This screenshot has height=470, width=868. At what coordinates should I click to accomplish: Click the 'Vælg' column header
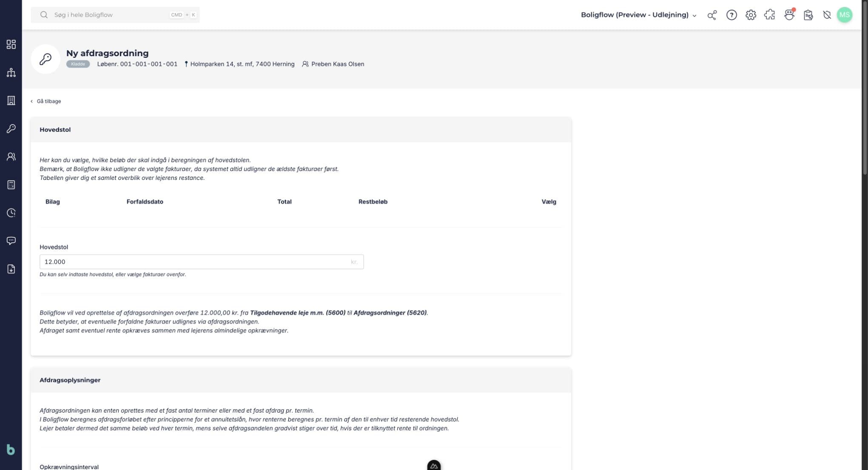coord(549,202)
